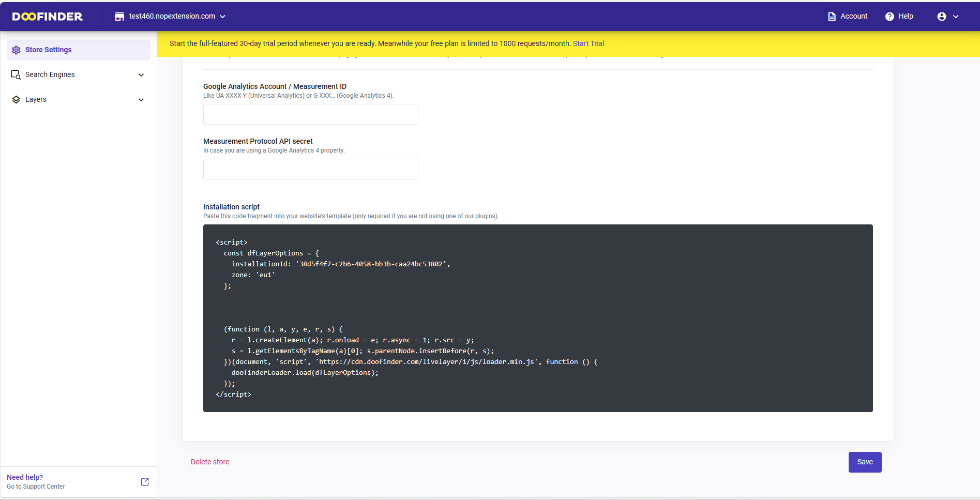Open the Search Engines menu item
Image resolution: width=980 pixels, height=500 pixels.
[79, 75]
